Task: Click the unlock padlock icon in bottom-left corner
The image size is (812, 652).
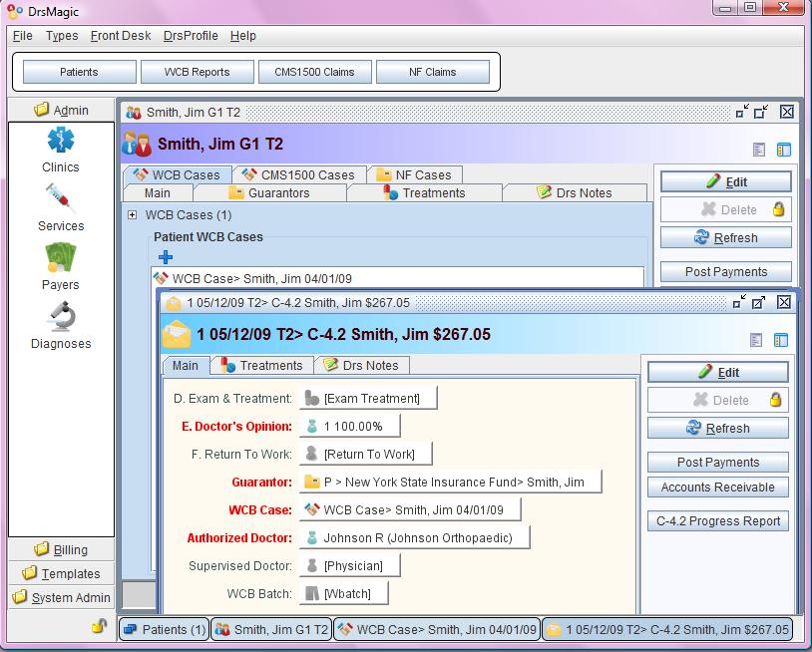Action: pyautogui.click(x=99, y=626)
